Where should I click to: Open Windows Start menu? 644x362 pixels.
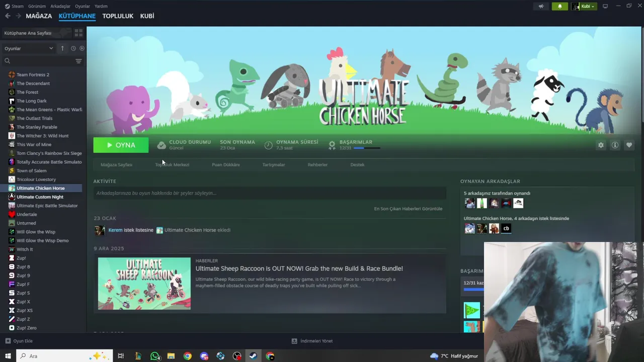tap(8, 356)
